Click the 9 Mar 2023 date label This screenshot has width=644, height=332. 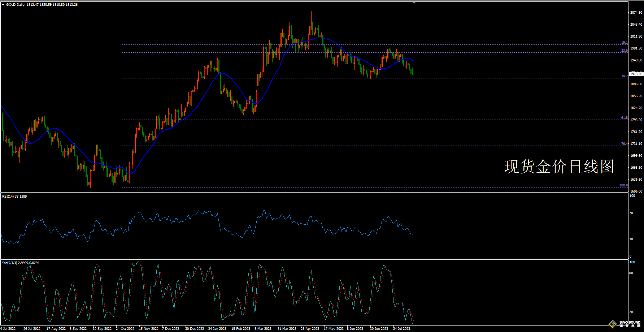click(x=263, y=329)
